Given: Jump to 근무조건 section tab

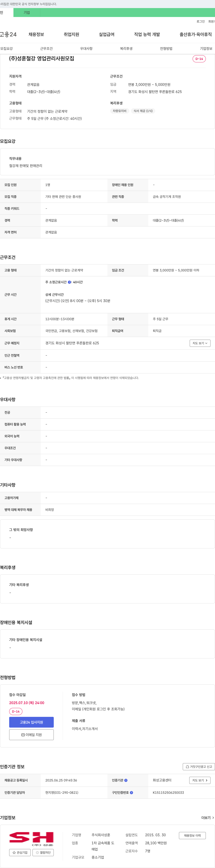Looking at the screenshot, I should [46, 49].
